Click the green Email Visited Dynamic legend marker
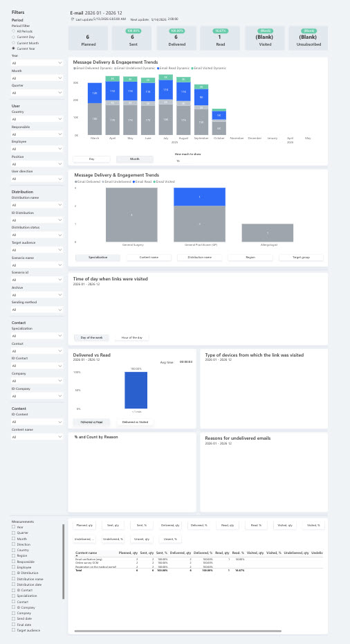This screenshot has height=644, width=350. (x=192, y=68)
